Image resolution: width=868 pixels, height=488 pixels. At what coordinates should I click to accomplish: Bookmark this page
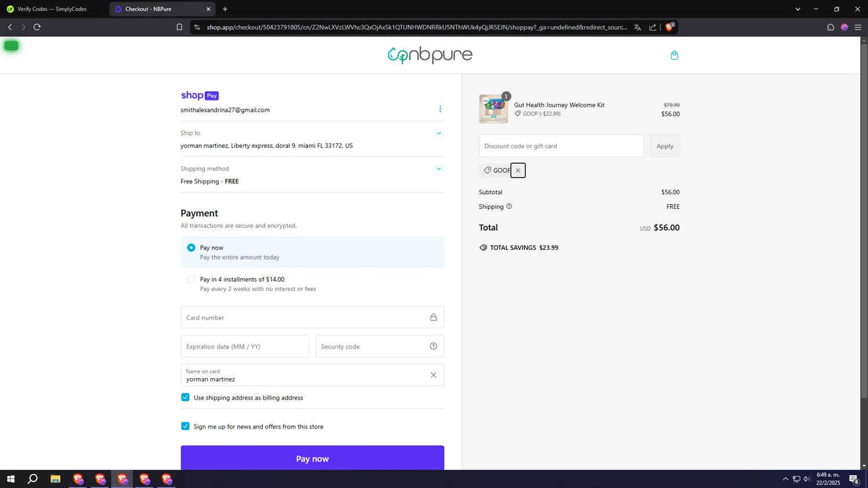179,27
